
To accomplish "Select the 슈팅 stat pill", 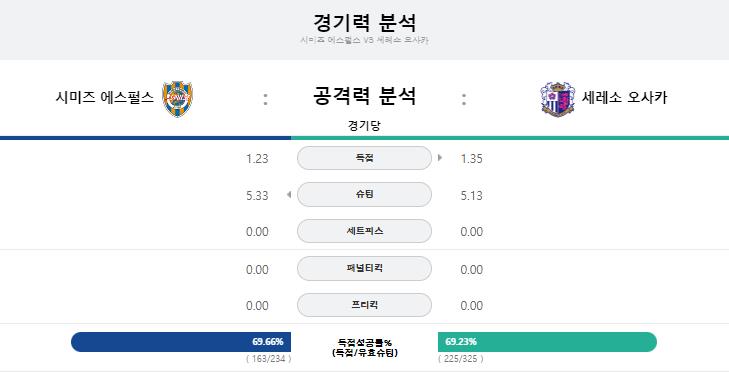I will [364, 194].
